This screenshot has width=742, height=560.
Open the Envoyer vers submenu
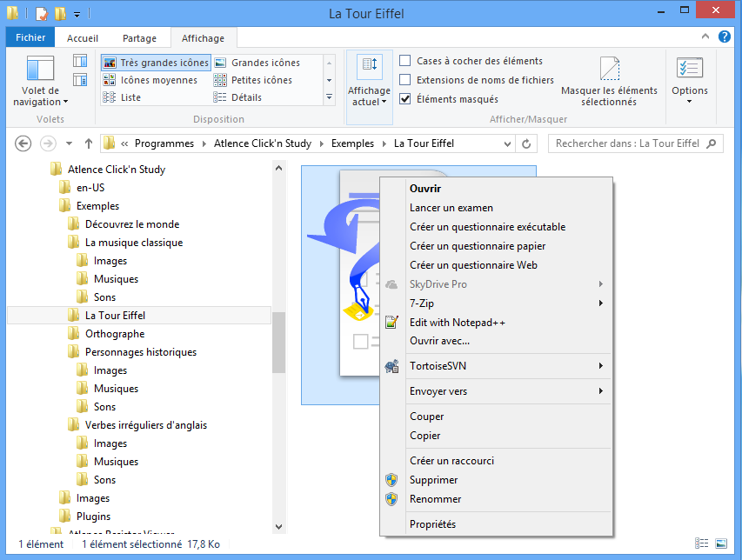point(496,391)
